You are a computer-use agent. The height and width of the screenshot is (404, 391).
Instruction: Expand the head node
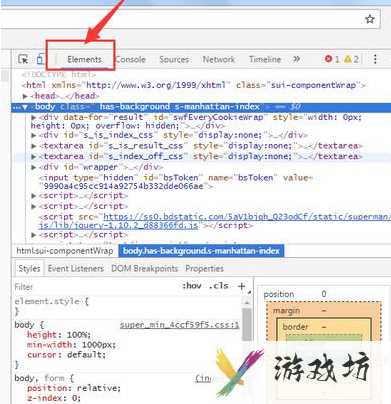pyautogui.click(x=25, y=96)
